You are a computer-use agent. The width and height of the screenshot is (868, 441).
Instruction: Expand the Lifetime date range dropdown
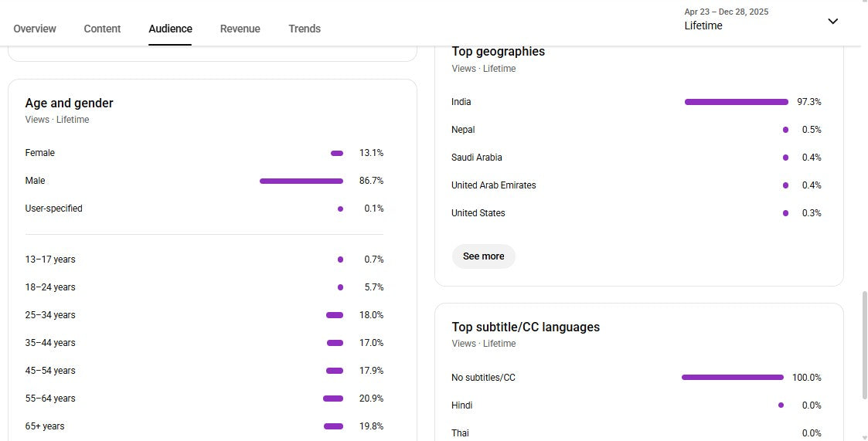[727, 20]
